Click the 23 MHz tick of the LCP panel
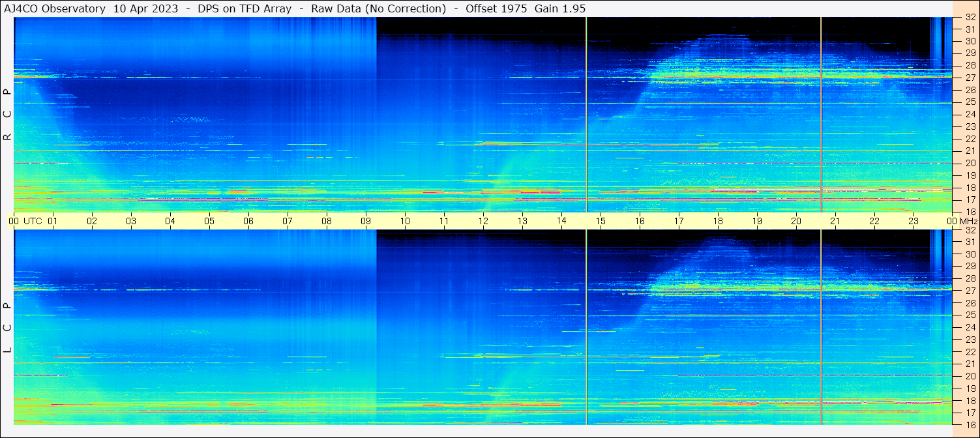Viewport: 980px width, 438px height. click(970, 340)
